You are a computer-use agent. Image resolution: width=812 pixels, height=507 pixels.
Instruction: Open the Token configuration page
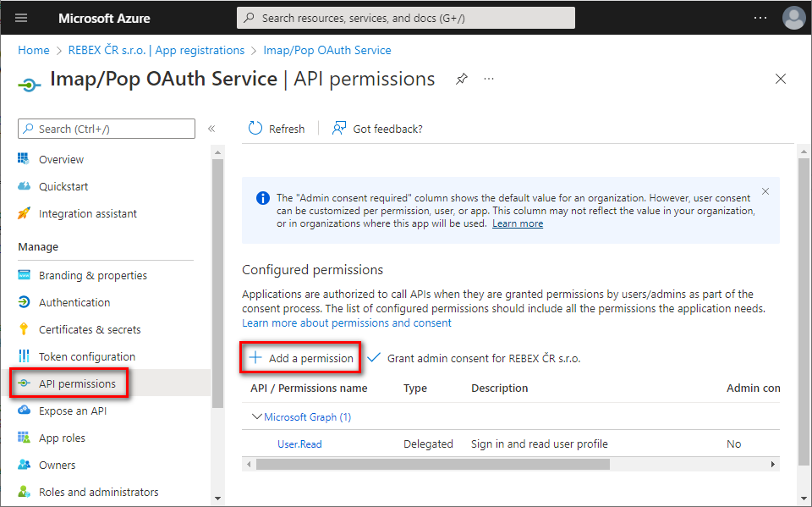pyautogui.click(x=85, y=356)
